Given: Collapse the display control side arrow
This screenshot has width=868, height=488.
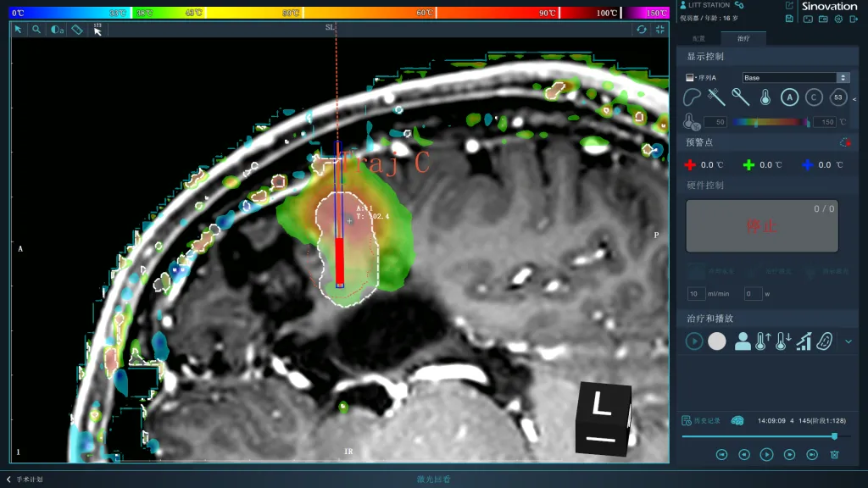Looking at the screenshot, I should pos(854,99).
